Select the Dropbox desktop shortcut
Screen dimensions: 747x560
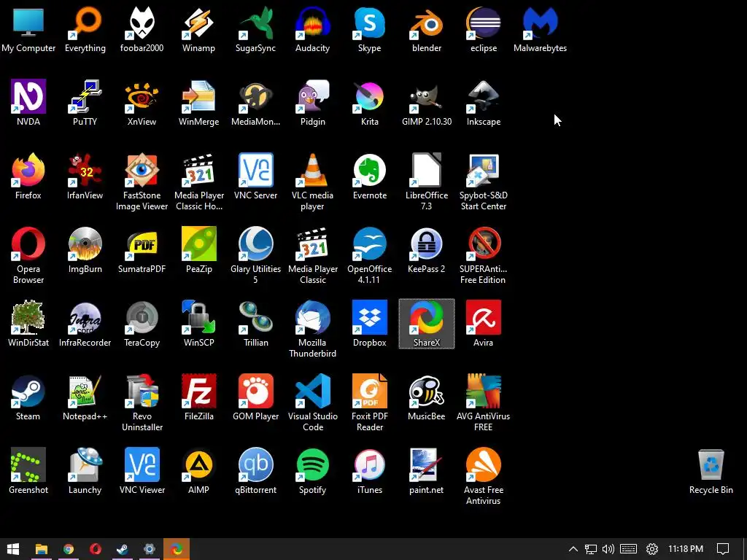tap(369, 324)
